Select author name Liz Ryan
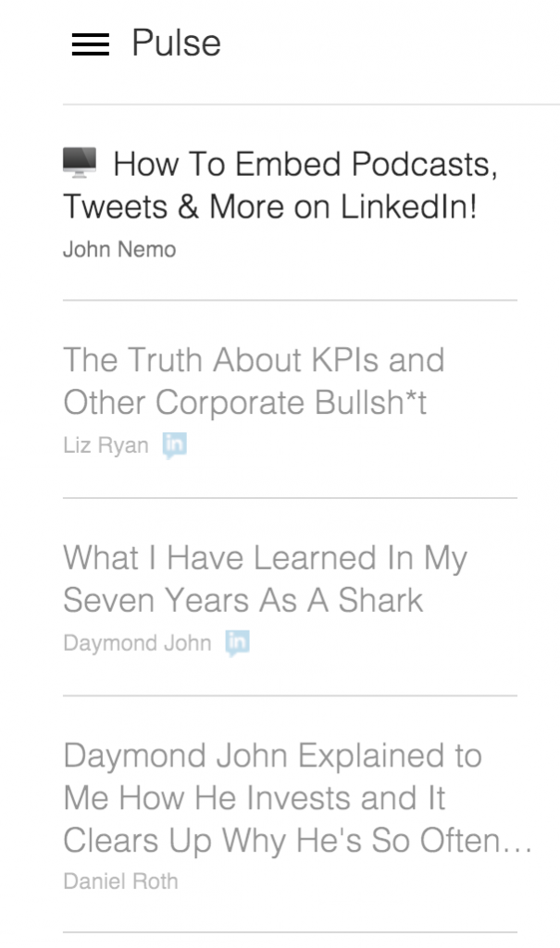This screenshot has height=948, width=560. [x=106, y=445]
